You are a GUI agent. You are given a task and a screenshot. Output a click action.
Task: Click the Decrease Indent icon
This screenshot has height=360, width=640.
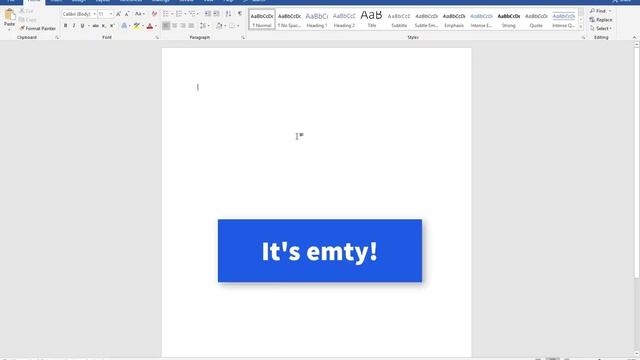pyautogui.click(x=208, y=14)
